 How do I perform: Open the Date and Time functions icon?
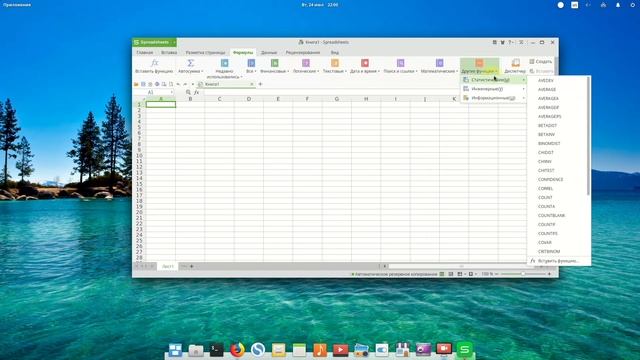(365, 63)
